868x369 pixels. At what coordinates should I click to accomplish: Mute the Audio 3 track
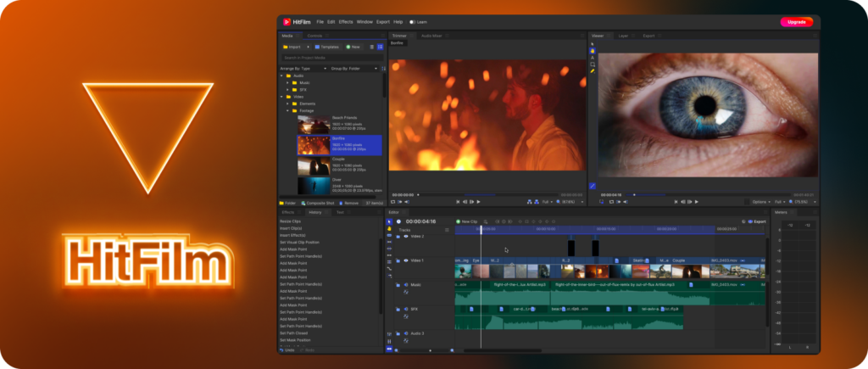point(406,333)
